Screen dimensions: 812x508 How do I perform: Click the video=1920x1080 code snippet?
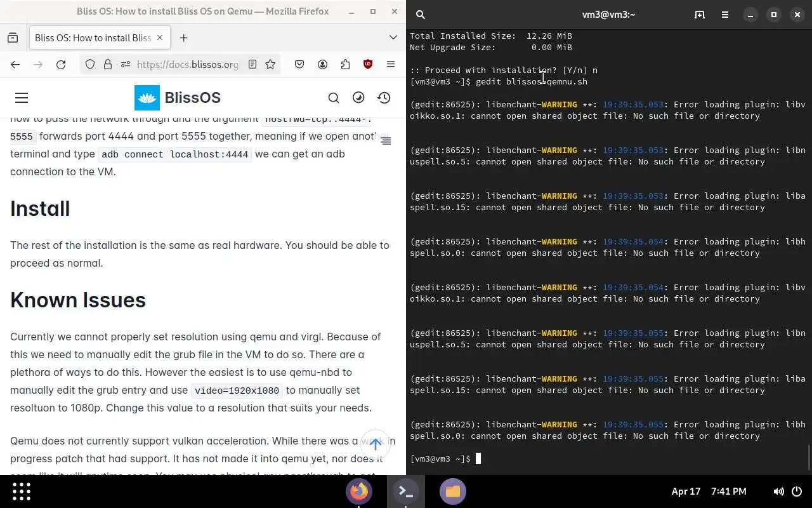click(237, 391)
